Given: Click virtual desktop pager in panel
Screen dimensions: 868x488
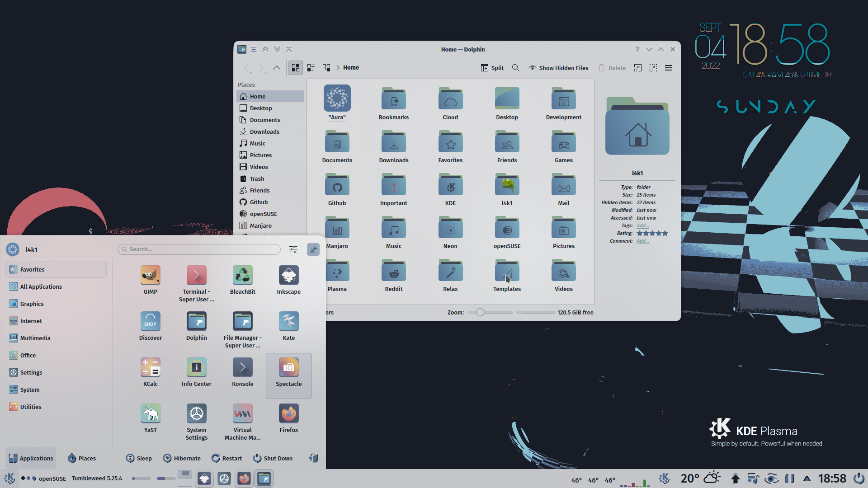Looking at the screenshot, I should 184,479.
